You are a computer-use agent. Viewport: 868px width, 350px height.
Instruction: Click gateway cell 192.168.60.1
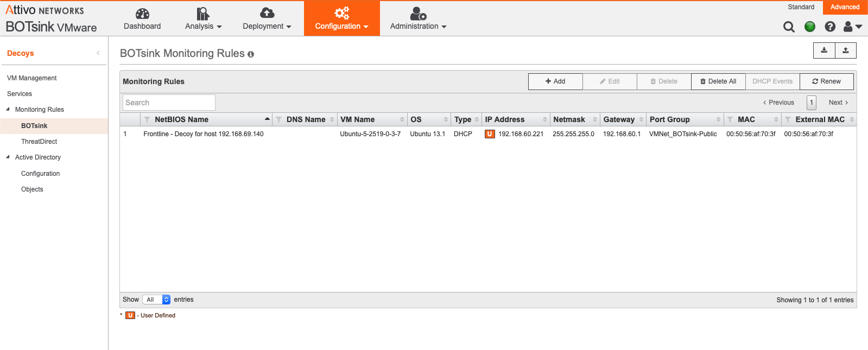tap(622, 134)
